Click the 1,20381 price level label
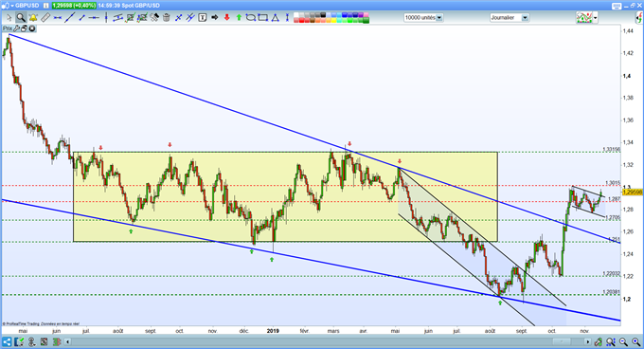 click(x=612, y=292)
